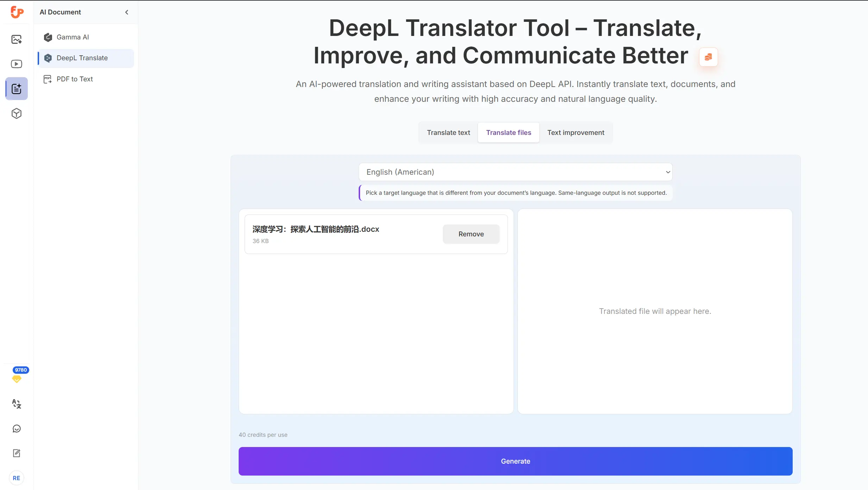Open PDF to Text tool

click(x=75, y=79)
